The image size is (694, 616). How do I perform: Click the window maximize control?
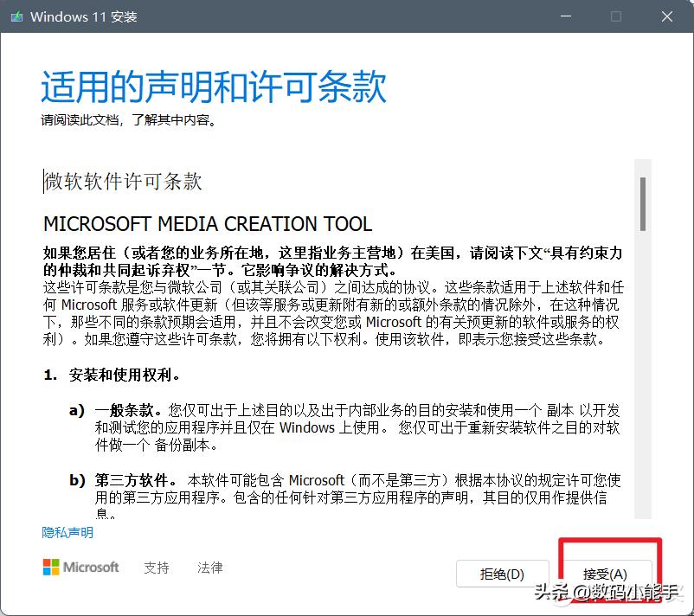click(614, 16)
